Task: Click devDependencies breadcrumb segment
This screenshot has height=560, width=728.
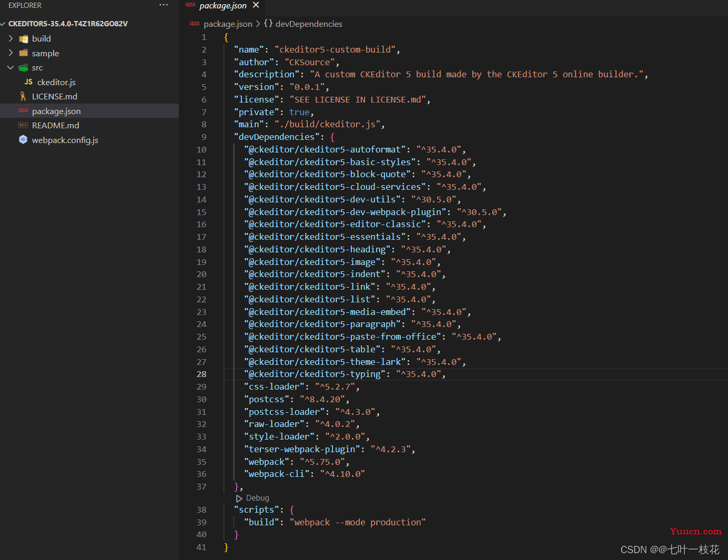Action: [309, 24]
